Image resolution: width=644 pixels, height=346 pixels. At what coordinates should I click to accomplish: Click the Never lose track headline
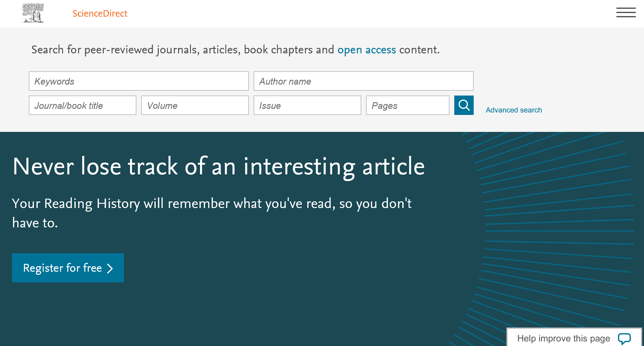coord(219,166)
